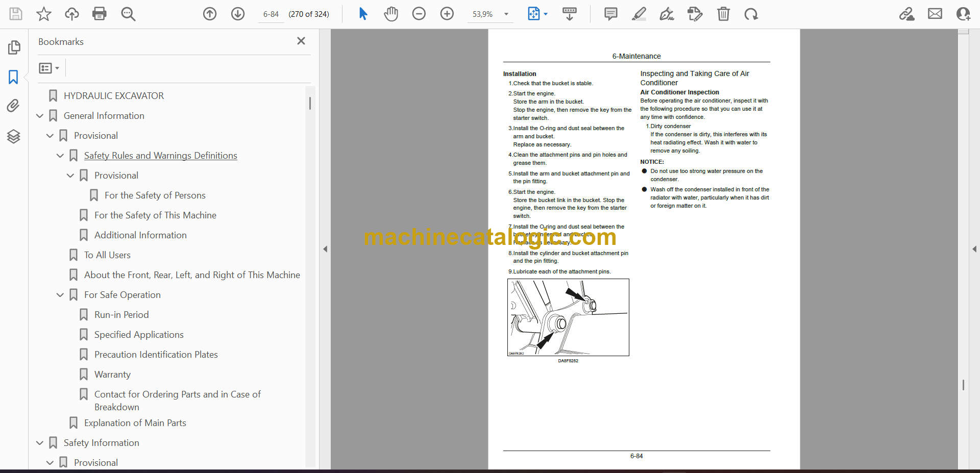Screen dimensions: 980x473
Task: Go to For the Safety of Persons
Action: (x=155, y=195)
